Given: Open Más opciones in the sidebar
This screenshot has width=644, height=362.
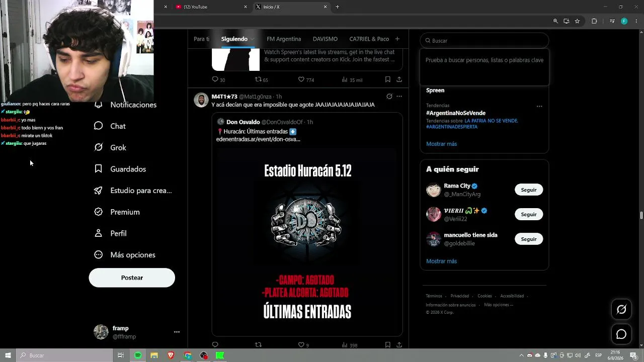Looking at the screenshot, I should click(125, 255).
